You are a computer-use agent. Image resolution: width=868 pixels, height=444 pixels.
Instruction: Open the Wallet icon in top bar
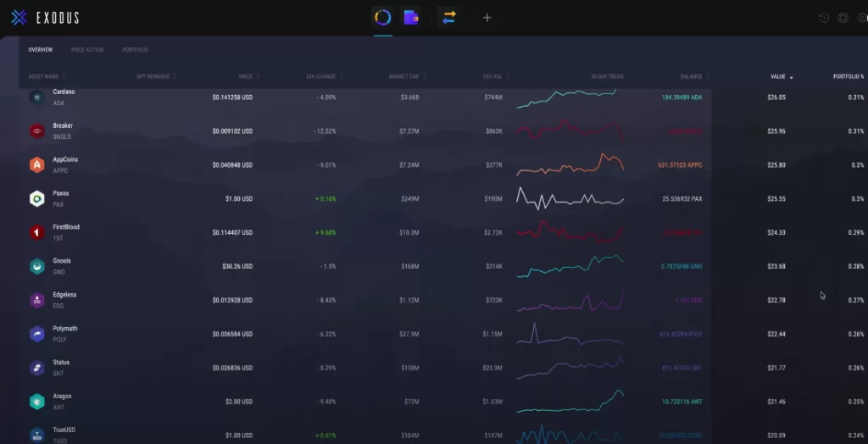click(411, 18)
